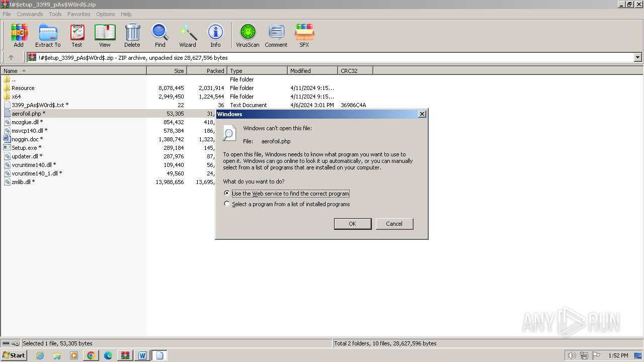This screenshot has height=362, width=644.
Task: Open the Options menu
Action: [106, 14]
